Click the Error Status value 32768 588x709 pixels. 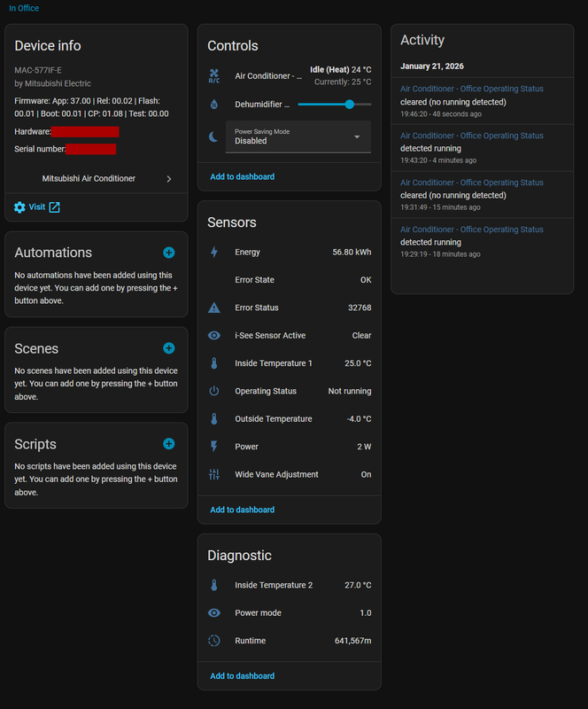click(x=360, y=308)
